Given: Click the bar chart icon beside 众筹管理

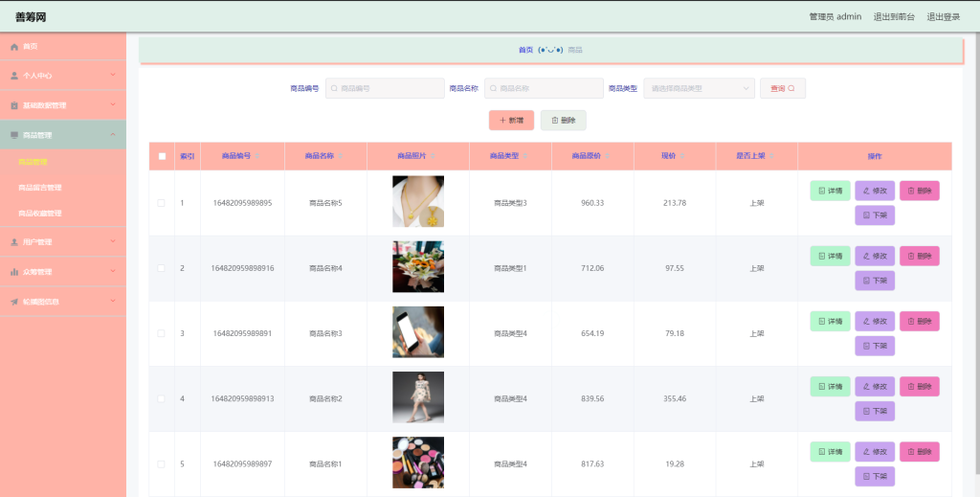Looking at the screenshot, I should click(x=14, y=272).
